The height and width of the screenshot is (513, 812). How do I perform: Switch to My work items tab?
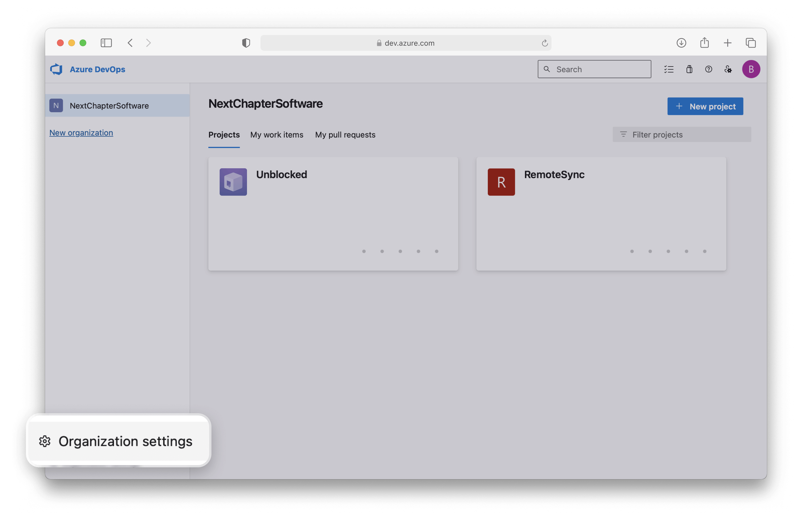tap(277, 134)
